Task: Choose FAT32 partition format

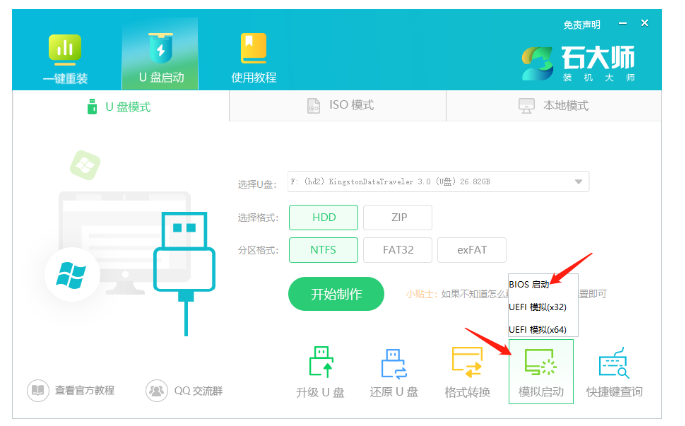Action: pyautogui.click(x=397, y=250)
